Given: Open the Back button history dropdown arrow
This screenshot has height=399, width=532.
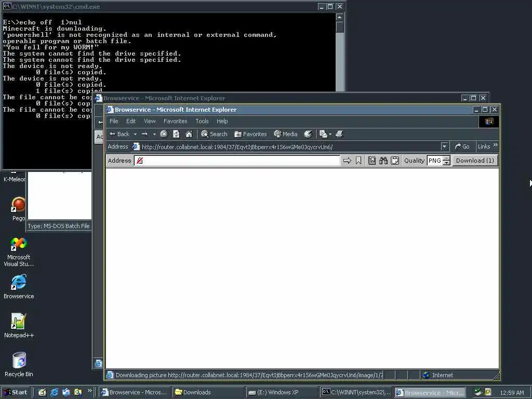Looking at the screenshot, I should point(135,135).
